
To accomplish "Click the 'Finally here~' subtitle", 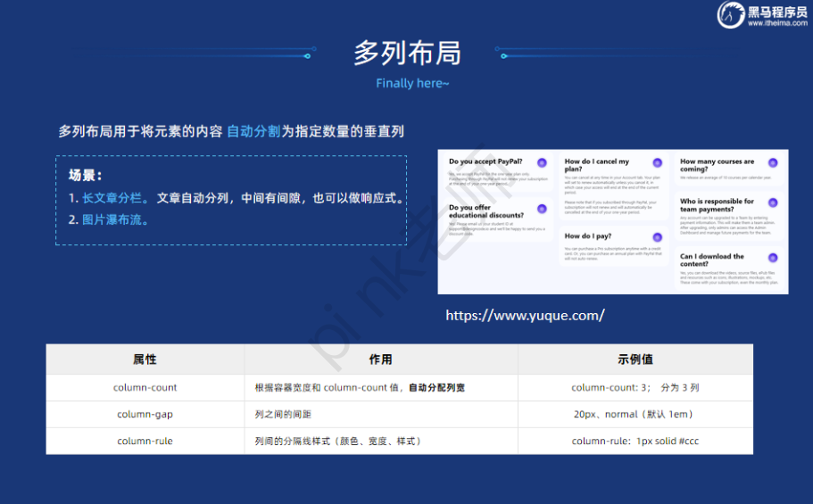I will pyautogui.click(x=412, y=83).
